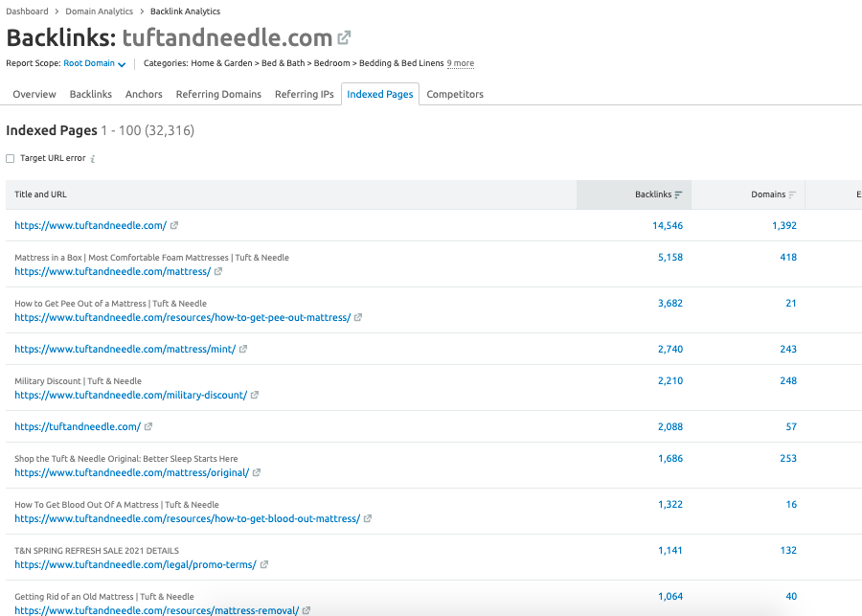Enable the Target URL error checkbox
The height and width of the screenshot is (616, 862).
point(11,158)
